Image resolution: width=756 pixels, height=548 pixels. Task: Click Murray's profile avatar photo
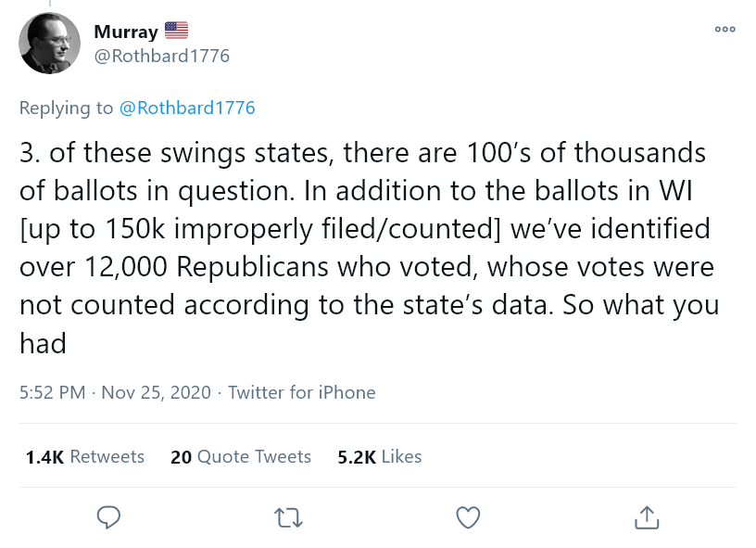click(x=50, y=44)
